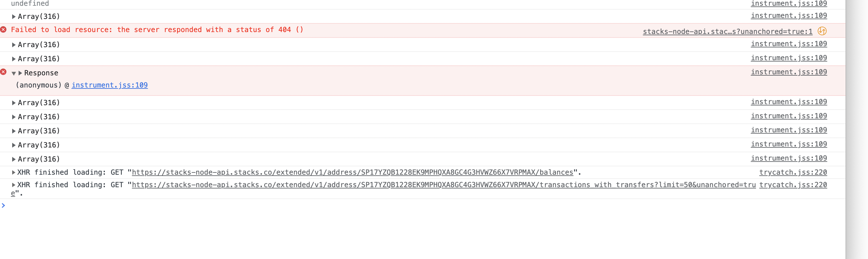Screen dimensions: 868x259
Task: Expand the first Array(316) entry
Action: (x=13, y=16)
